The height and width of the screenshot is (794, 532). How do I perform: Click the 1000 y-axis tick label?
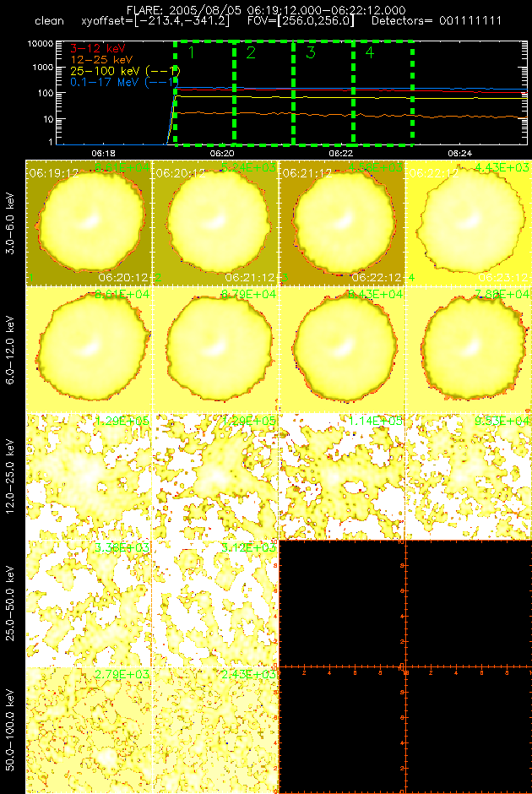click(43, 68)
